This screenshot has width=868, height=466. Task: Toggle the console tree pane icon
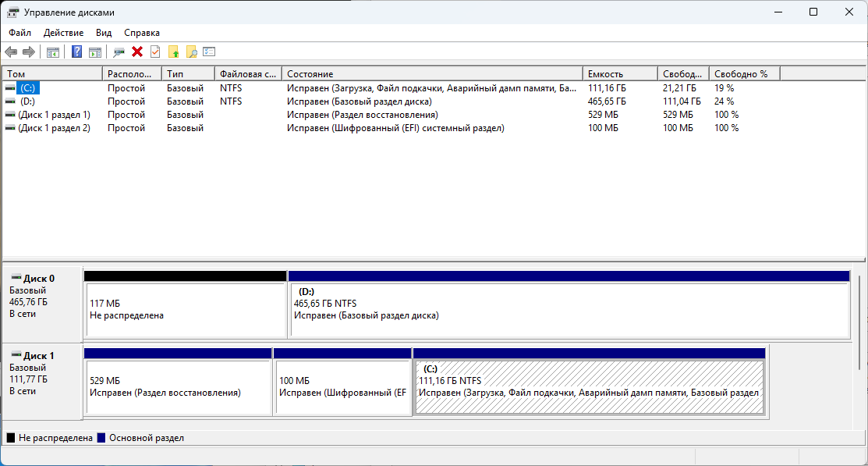coord(53,52)
